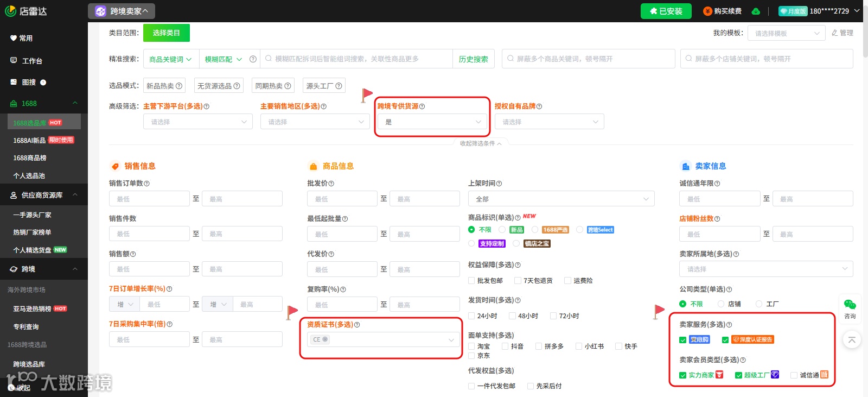Viewport: 868px width, 397px height.
Task: Click help icon beside 批发价
Action: tap(331, 184)
